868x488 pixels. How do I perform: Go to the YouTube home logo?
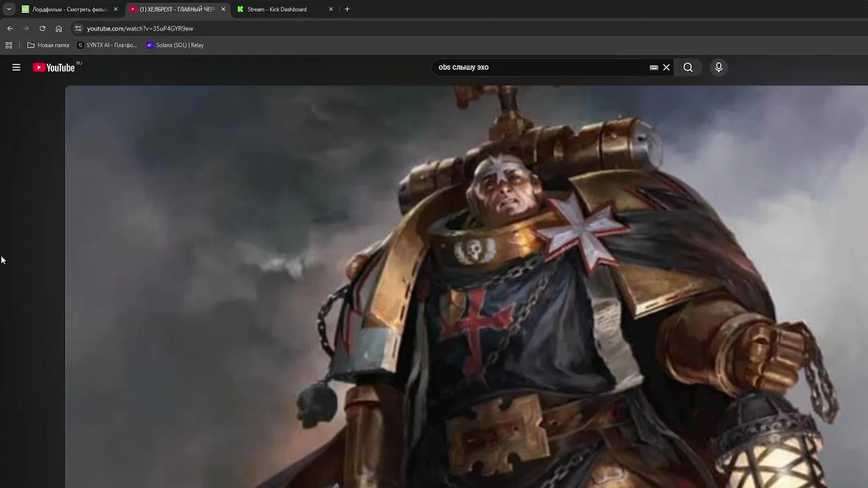click(x=54, y=67)
